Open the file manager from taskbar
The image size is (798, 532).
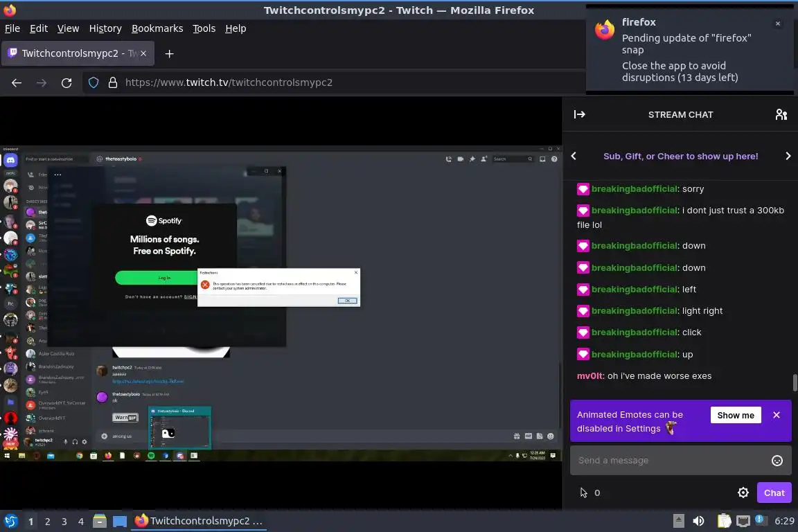100,521
